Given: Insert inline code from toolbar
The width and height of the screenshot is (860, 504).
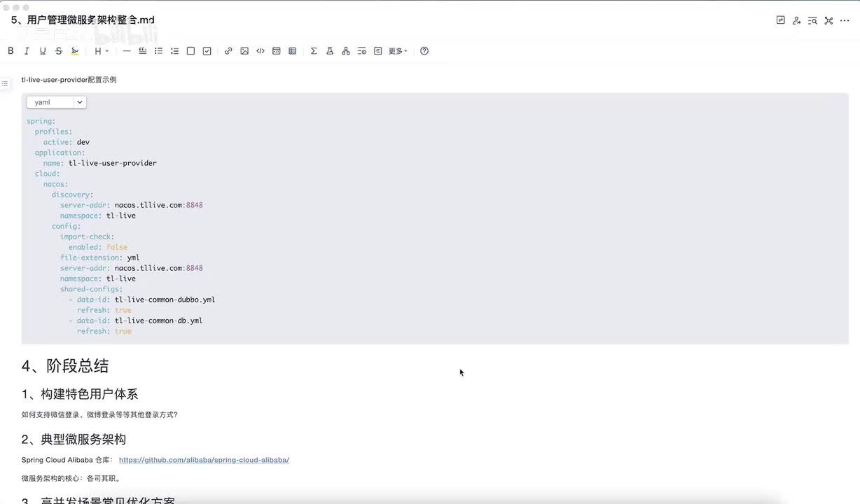Looking at the screenshot, I should [261, 51].
